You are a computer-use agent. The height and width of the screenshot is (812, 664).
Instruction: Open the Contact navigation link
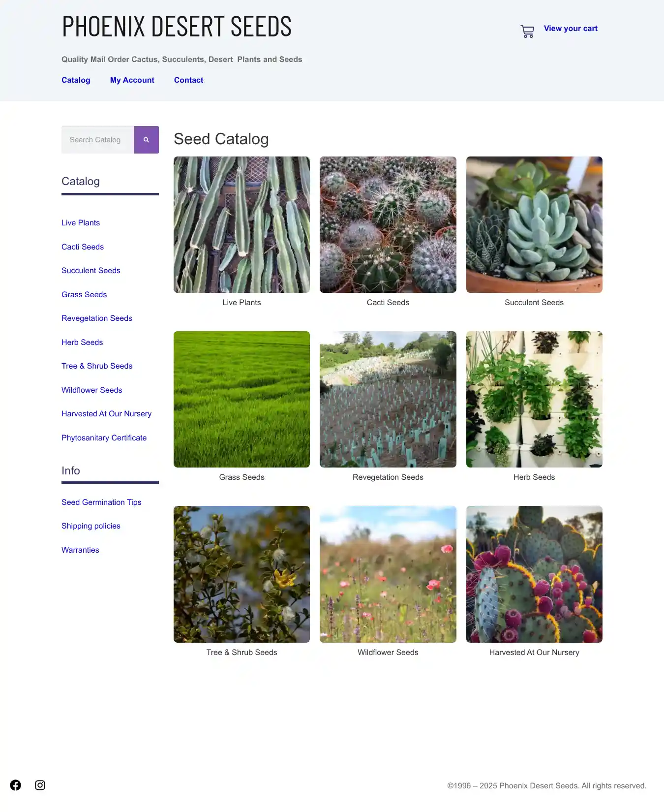coord(188,80)
